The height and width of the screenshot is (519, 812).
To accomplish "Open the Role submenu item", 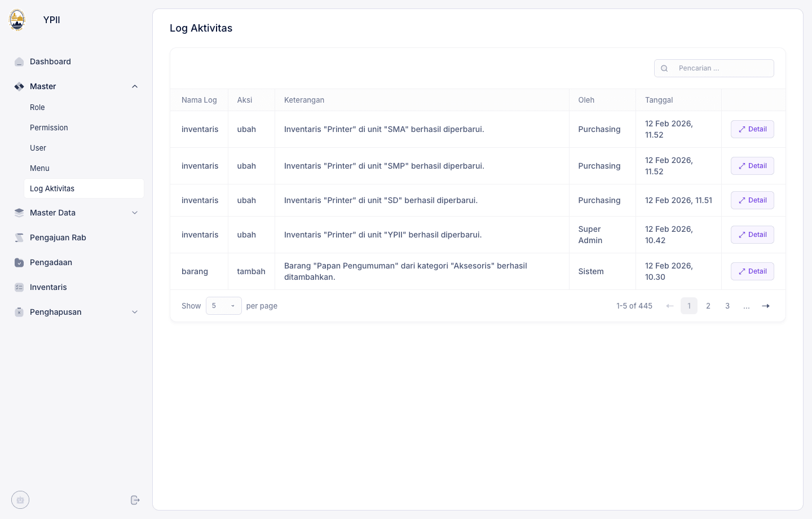I will [84, 107].
